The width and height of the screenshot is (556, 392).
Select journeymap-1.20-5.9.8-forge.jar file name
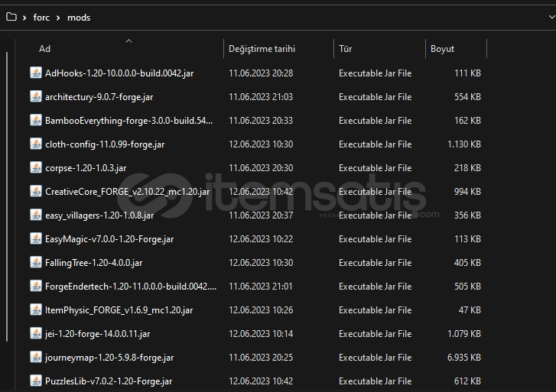click(x=109, y=358)
